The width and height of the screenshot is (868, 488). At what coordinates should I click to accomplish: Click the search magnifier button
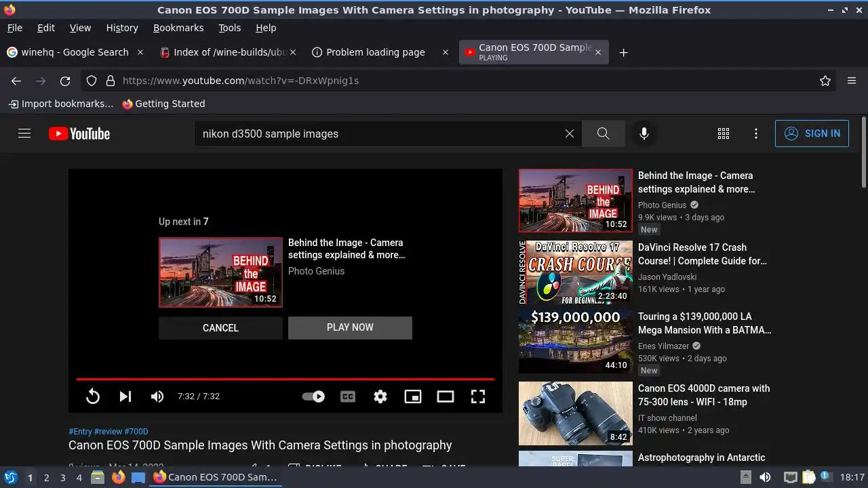pos(603,134)
